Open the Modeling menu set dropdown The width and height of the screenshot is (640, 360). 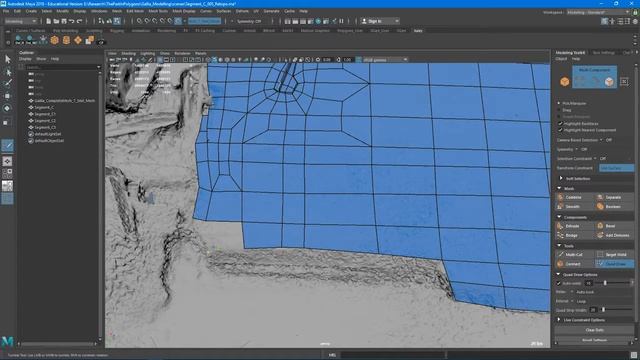coord(20,21)
